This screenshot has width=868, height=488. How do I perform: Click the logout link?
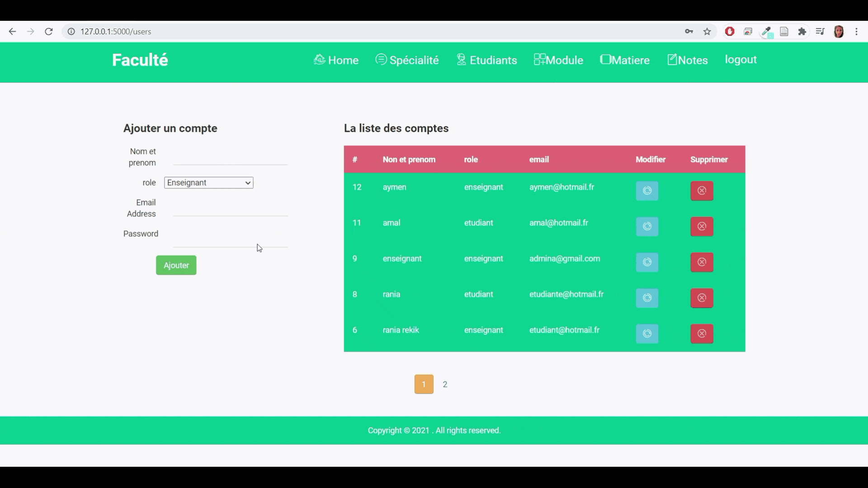(741, 60)
